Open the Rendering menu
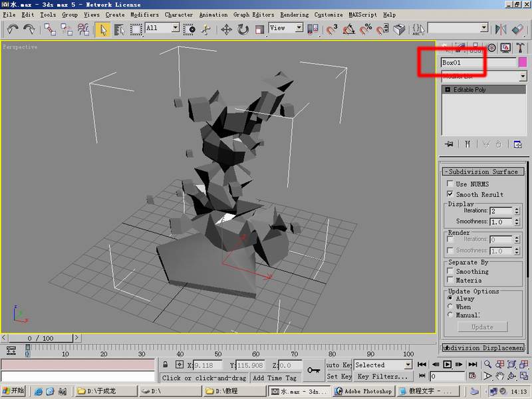The image size is (532, 399). [294, 15]
